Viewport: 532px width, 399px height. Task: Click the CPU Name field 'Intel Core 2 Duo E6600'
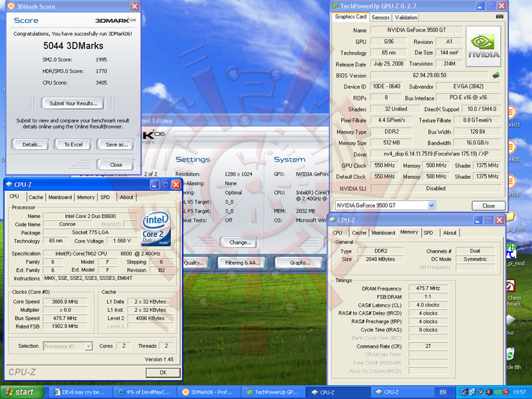(x=90, y=216)
